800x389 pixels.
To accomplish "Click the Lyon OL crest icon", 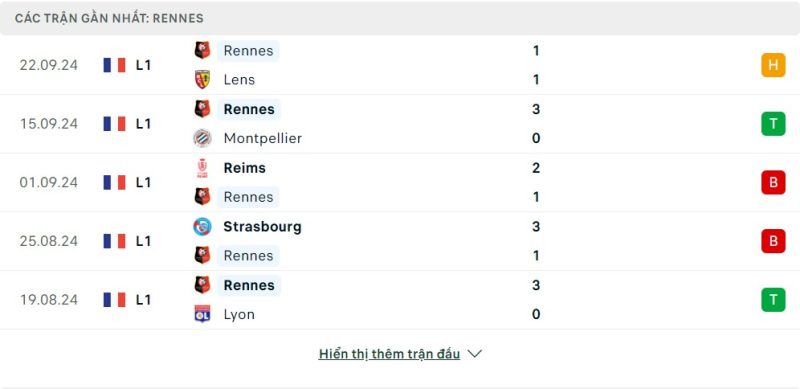I will pos(203,314).
